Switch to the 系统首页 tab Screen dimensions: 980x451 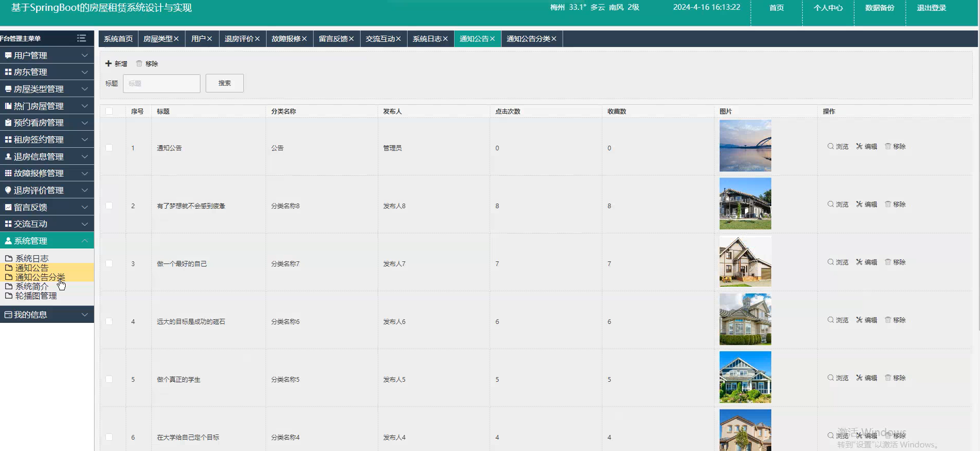tap(118, 39)
